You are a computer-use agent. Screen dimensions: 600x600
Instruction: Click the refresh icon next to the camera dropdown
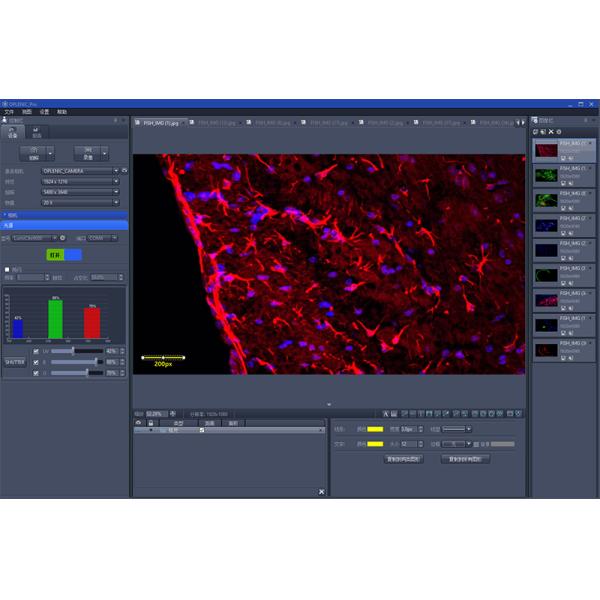coord(124,171)
